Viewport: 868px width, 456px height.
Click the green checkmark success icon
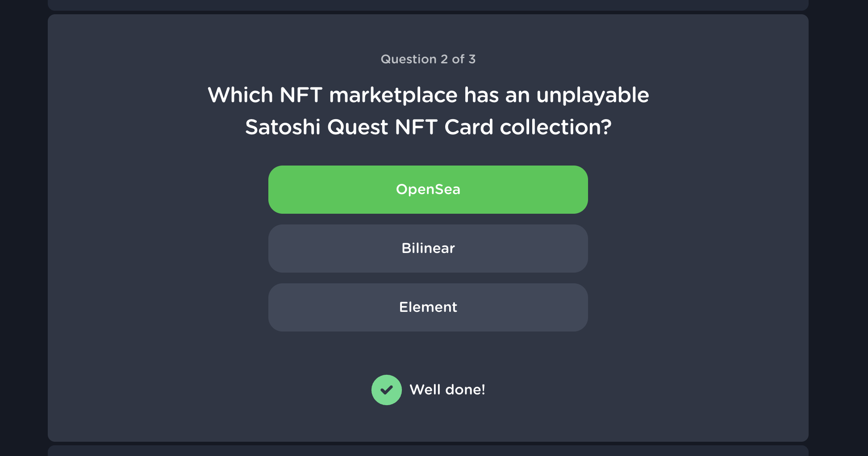(386, 390)
